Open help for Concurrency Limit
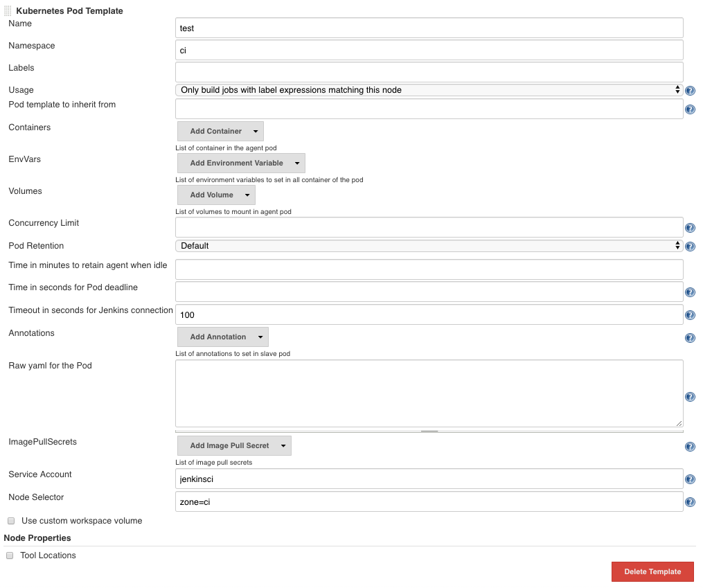The height and width of the screenshot is (588, 703). click(690, 228)
